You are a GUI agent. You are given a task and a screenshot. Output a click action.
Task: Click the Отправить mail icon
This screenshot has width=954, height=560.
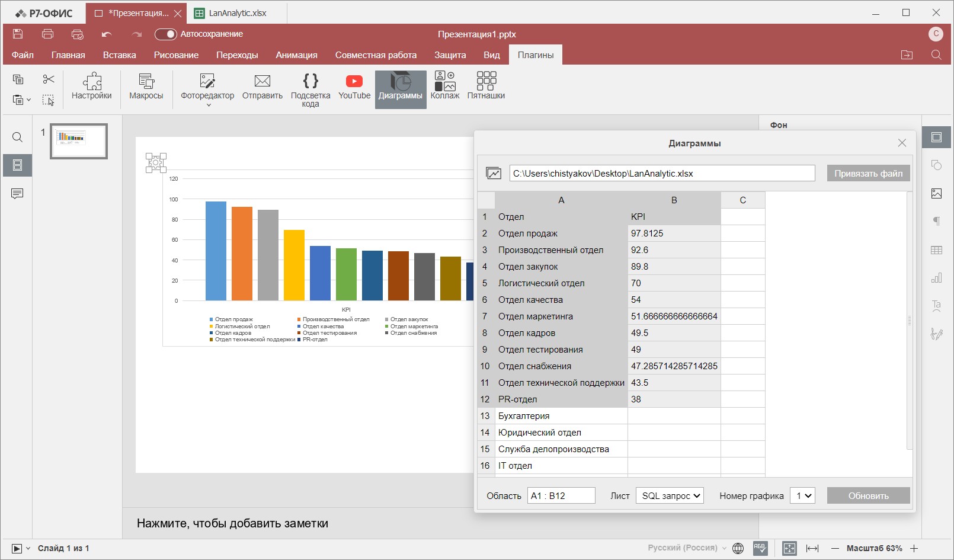[262, 87]
